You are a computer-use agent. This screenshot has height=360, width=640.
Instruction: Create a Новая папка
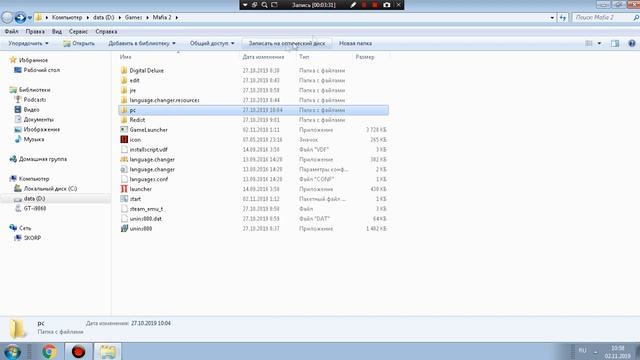pyautogui.click(x=355, y=43)
